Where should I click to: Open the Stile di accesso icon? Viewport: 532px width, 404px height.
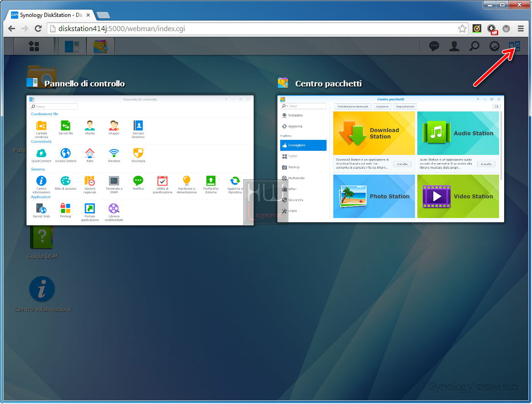65,183
